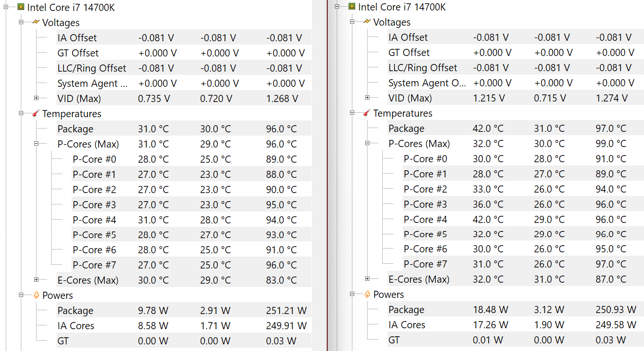The height and width of the screenshot is (351, 644).
Task: Select the Powers label in the left panel
Action: coord(57,296)
